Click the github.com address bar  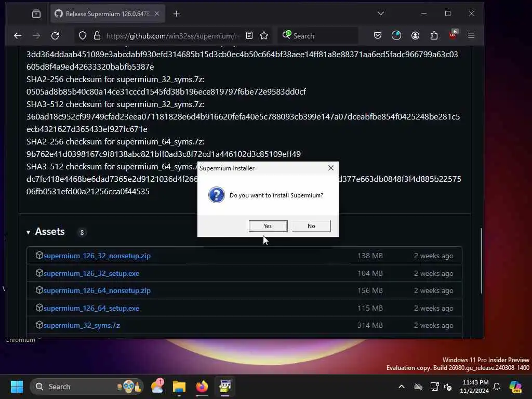point(172,36)
